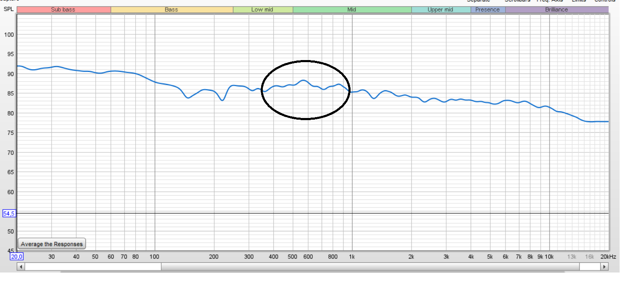
Task: Click the 300 Hz frequency axis label
Action: point(249,257)
